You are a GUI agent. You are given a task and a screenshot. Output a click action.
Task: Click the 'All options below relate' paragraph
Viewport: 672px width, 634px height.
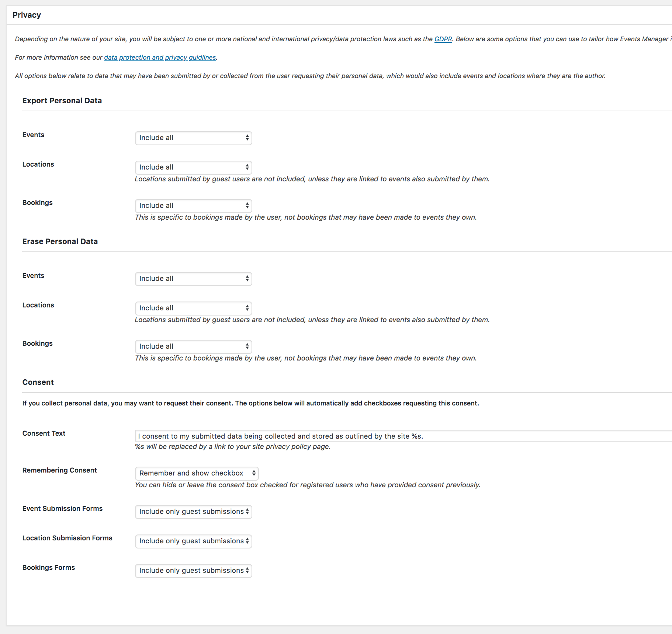coord(310,76)
